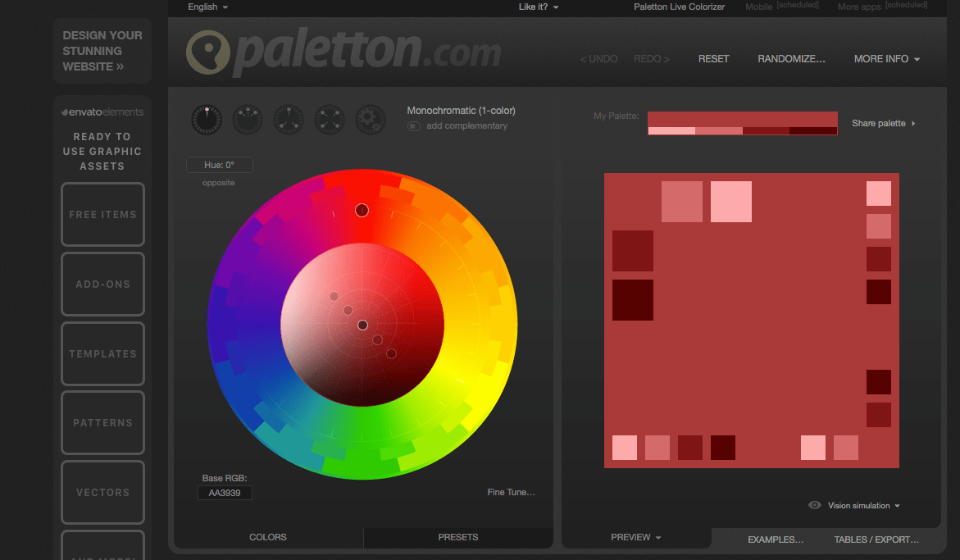The width and height of the screenshot is (960, 560).
Task: Select the Freestyle gears scheme icon
Action: click(370, 120)
